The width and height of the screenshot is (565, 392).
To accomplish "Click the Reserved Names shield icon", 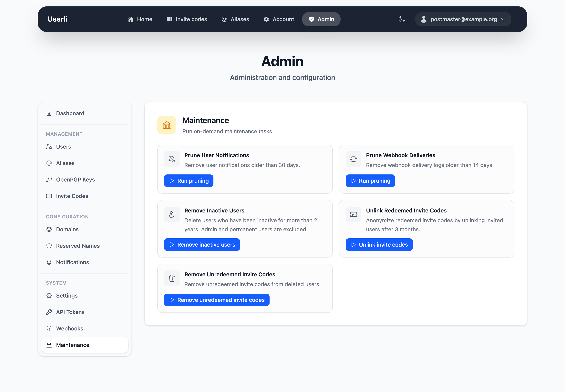I will tap(49, 246).
